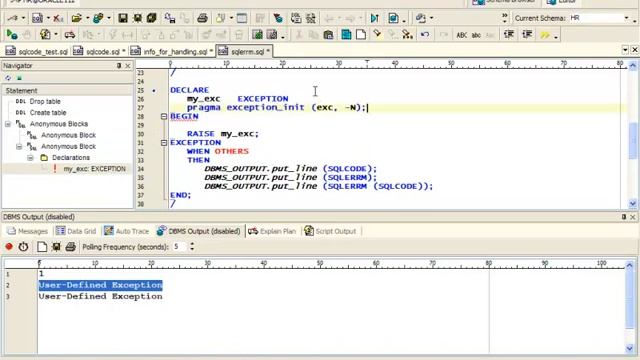Click the Undo arrow icon
Screen dimensions: 640x360
coord(424,35)
